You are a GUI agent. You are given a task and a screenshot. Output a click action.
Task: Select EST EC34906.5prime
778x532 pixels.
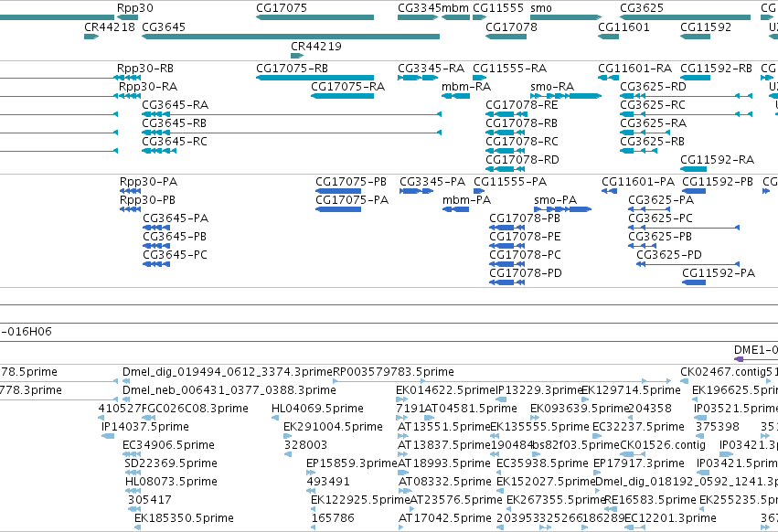pyautogui.click(x=132, y=454)
